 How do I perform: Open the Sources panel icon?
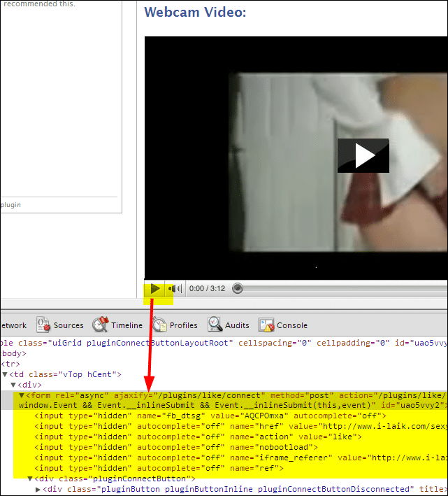[43, 325]
